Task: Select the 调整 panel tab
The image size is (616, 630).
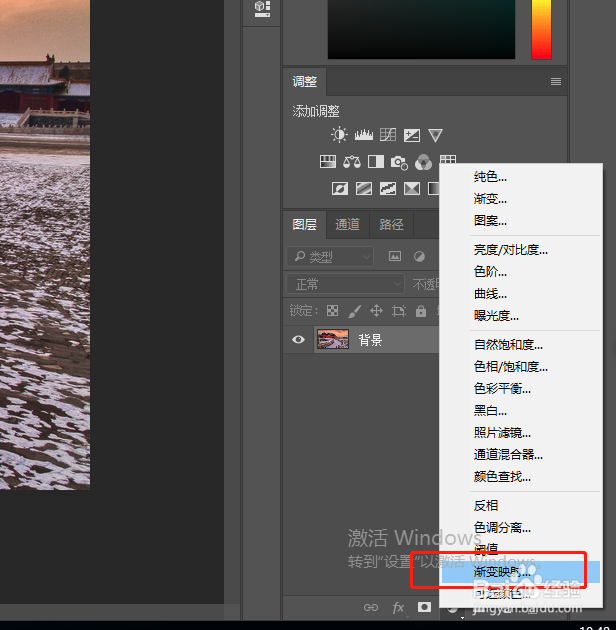Action: click(305, 82)
